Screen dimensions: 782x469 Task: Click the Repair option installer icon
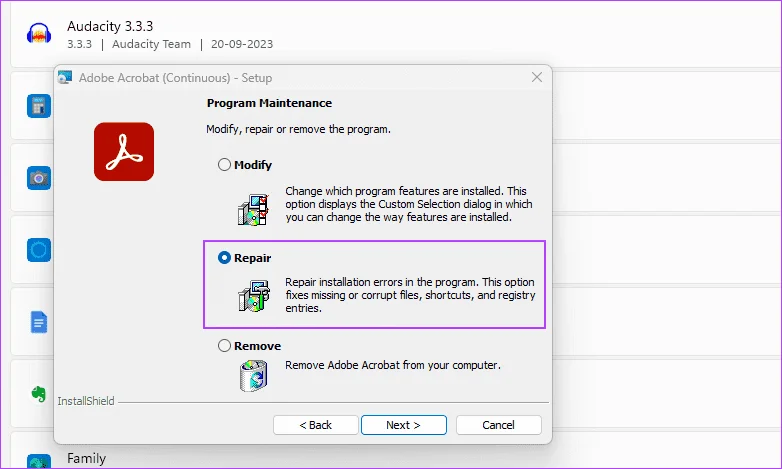[254, 296]
